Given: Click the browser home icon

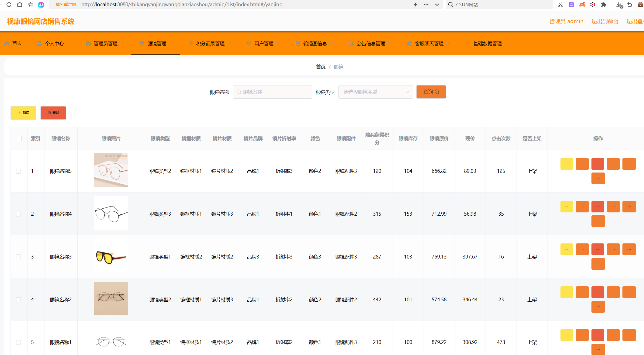Looking at the screenshot, I should (19, 5).
